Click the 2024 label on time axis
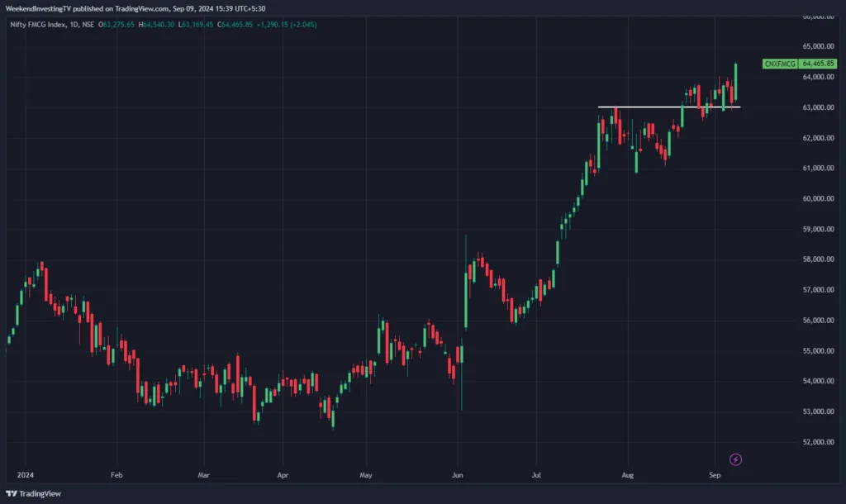The height and width of the screenshot is (504, 846). (x=25, y=476)
